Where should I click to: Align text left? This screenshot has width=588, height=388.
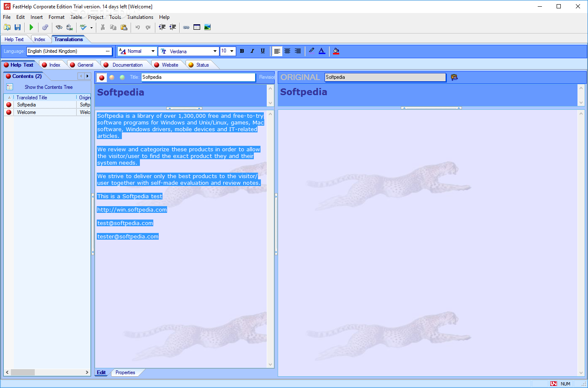(x=277, y=51)
